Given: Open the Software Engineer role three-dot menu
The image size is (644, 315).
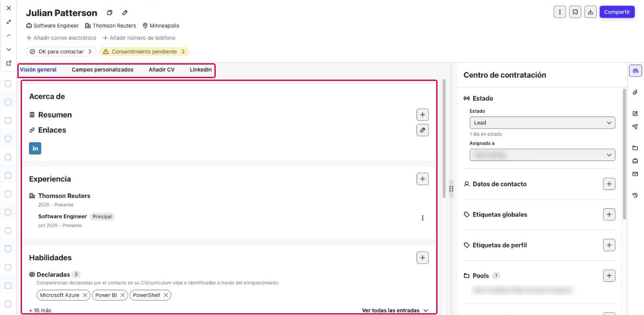Looking at the screenshot, I should [x=423, y=218].
